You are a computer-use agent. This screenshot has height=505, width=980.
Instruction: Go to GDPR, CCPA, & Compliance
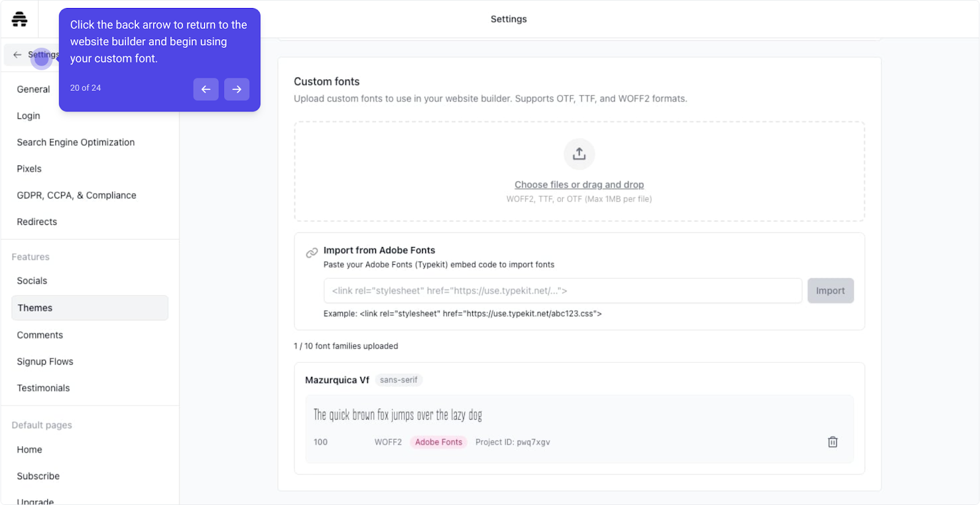77,196
